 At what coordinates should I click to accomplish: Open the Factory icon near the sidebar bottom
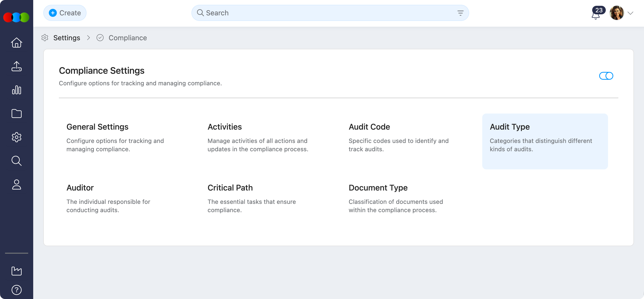point(16,271)
